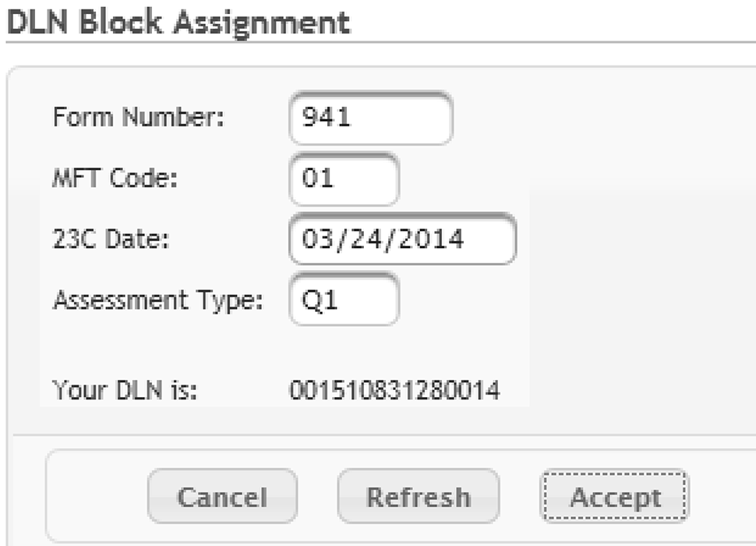Click the Refresh button
756x546 pixels.
[418, 497]
